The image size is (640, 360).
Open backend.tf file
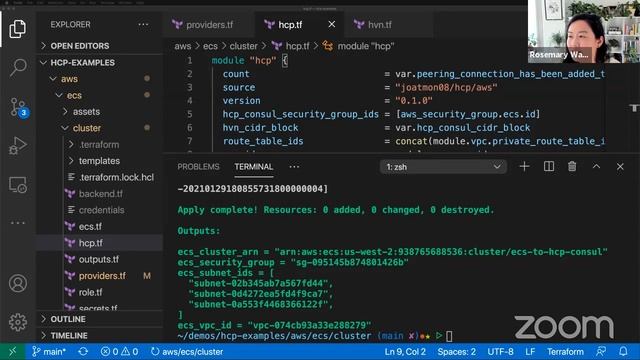[100, 193]
